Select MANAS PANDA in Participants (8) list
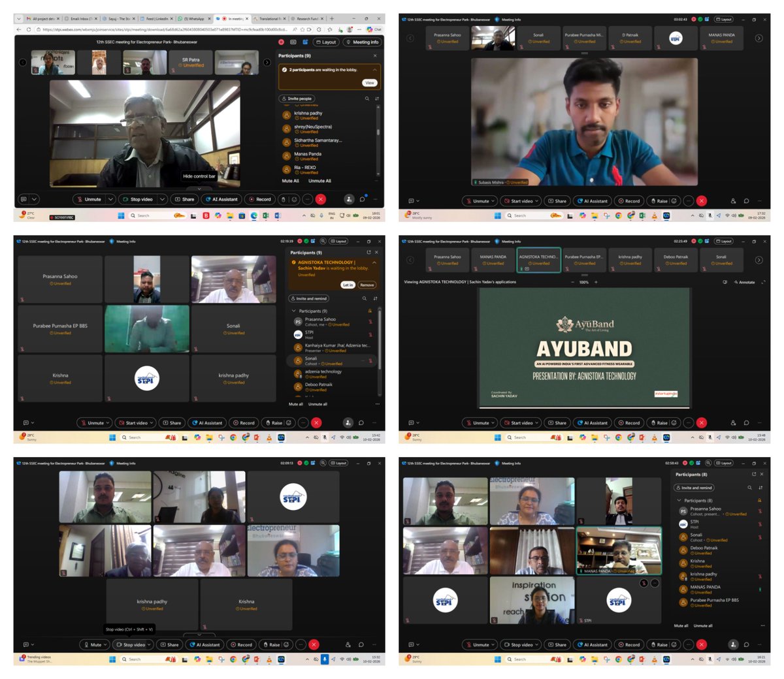Screen dimensions: 784x679 (x=720, y=589)
